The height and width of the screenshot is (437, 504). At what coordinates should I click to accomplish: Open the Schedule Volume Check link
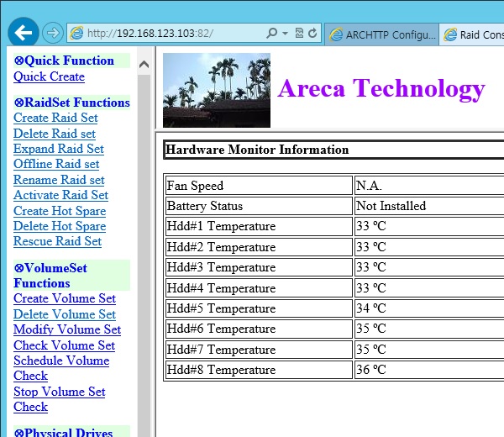pyautogui.click(x=61, y=368)
